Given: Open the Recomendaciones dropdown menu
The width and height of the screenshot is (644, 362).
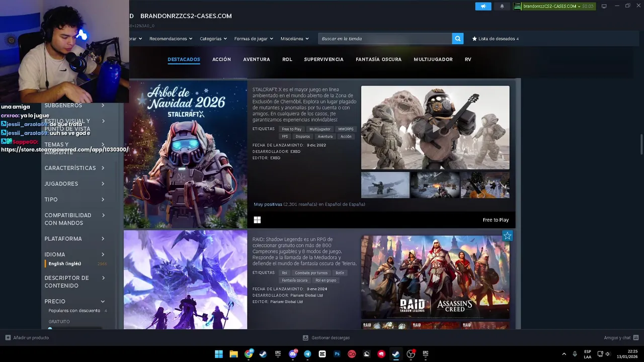Looking at the screenshot, I should coord(171,39).
